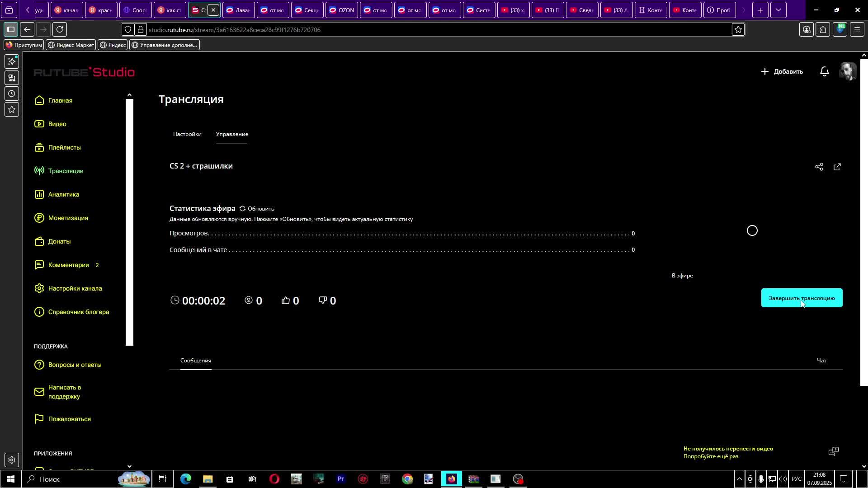Open stream in new window icon
This screenshot has height=488, width=868.
pyautogui.click(x=837, y=167)
